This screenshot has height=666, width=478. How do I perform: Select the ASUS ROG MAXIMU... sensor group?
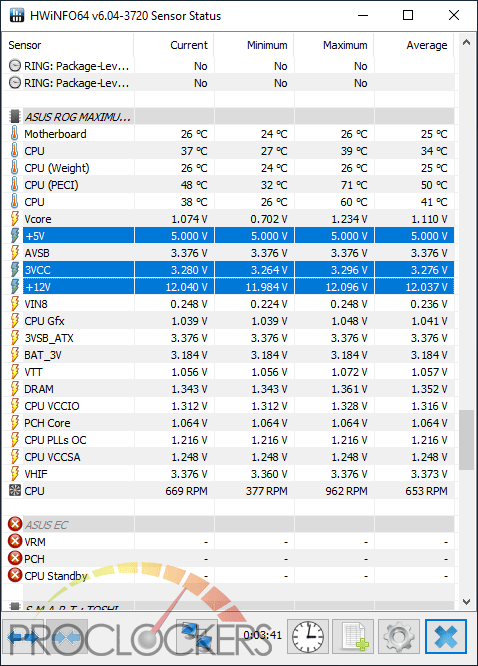pos(230,116)
